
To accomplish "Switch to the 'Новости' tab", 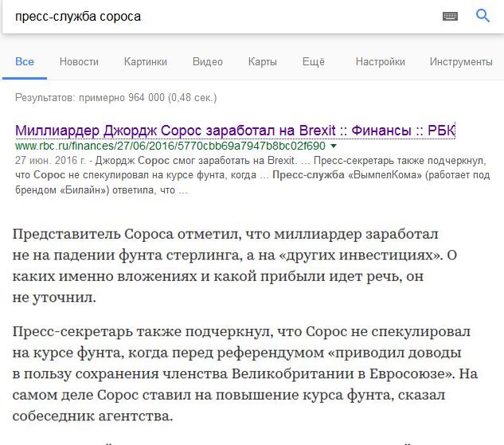I will pyautogui.click(x=79, y=61).
